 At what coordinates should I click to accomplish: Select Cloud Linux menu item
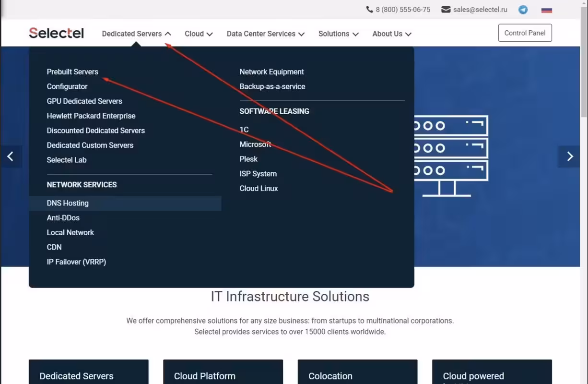coord(259,188)
